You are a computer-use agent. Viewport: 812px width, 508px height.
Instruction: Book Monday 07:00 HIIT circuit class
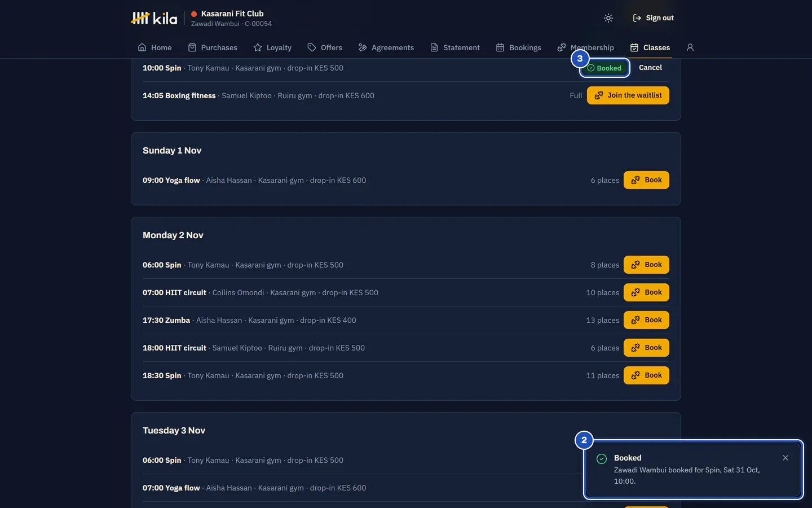pyautogui.click(x=646, y=292)
